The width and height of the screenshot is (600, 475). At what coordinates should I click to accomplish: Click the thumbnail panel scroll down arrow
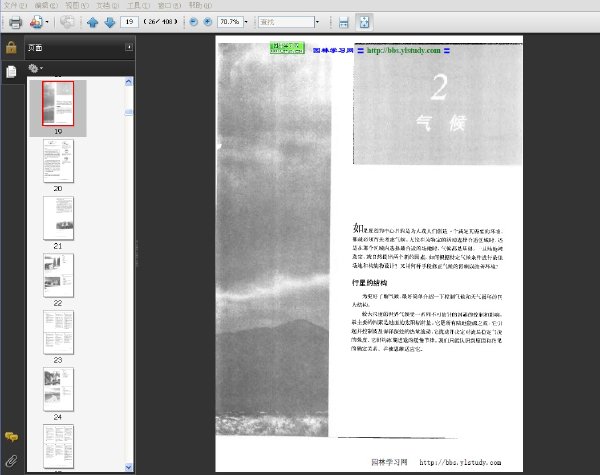click(129, 467)
